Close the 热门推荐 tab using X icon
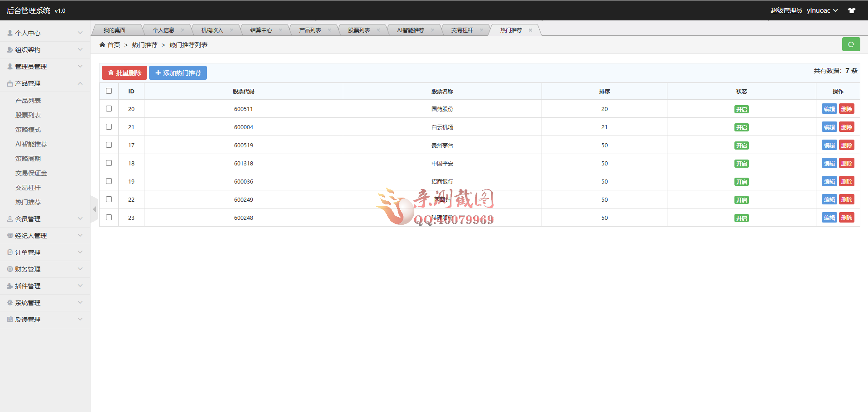Screen dimensions: 868x412 click(x=530, y=30)
